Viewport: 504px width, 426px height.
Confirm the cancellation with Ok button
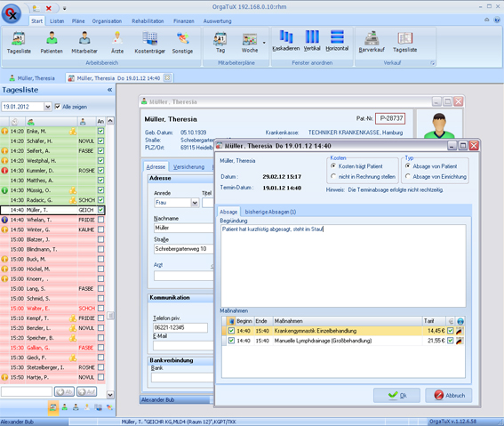pyautogui.click(x=396, y=395)
